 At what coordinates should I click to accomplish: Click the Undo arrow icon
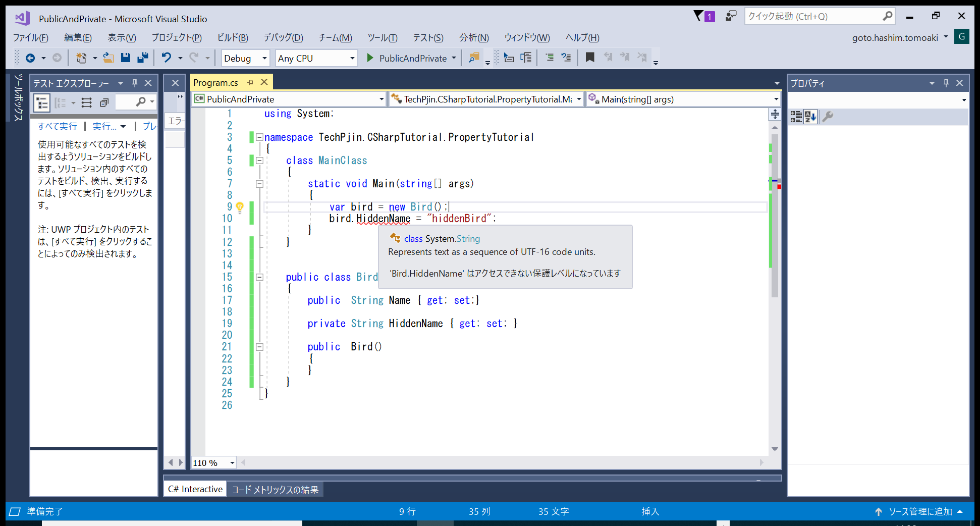click(166, 58)
